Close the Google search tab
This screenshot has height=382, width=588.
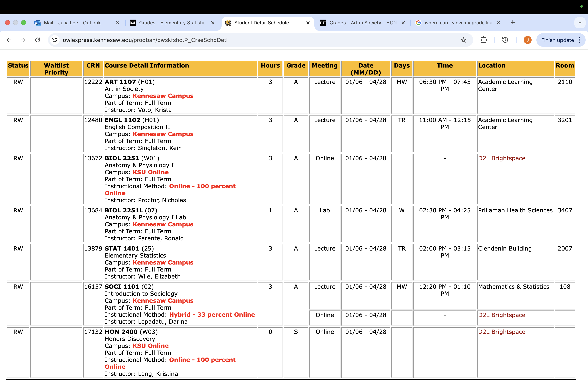pyautogui.click(x=498, y=23)
